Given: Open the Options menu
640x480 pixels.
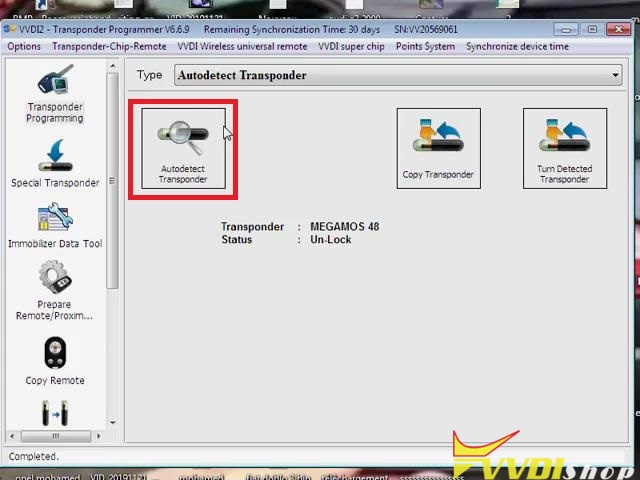Looking at the screenshot, I should point(24,47).
